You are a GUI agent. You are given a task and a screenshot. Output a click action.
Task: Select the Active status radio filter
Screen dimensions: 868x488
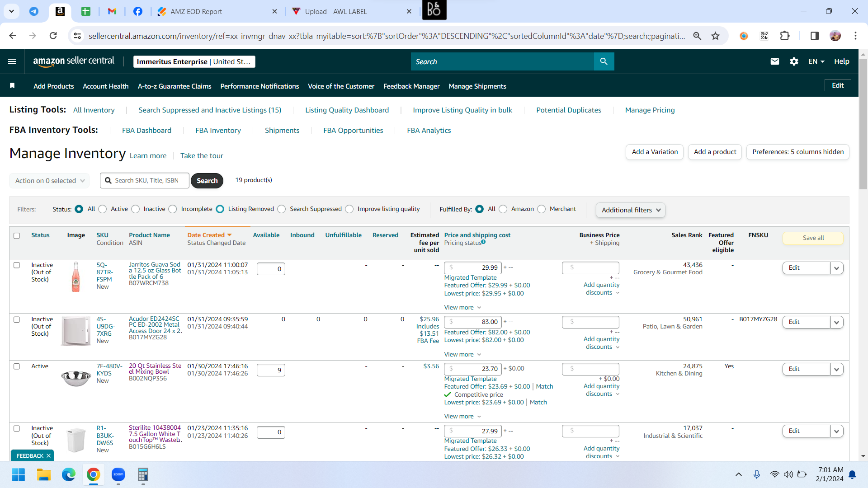(103, 209)
